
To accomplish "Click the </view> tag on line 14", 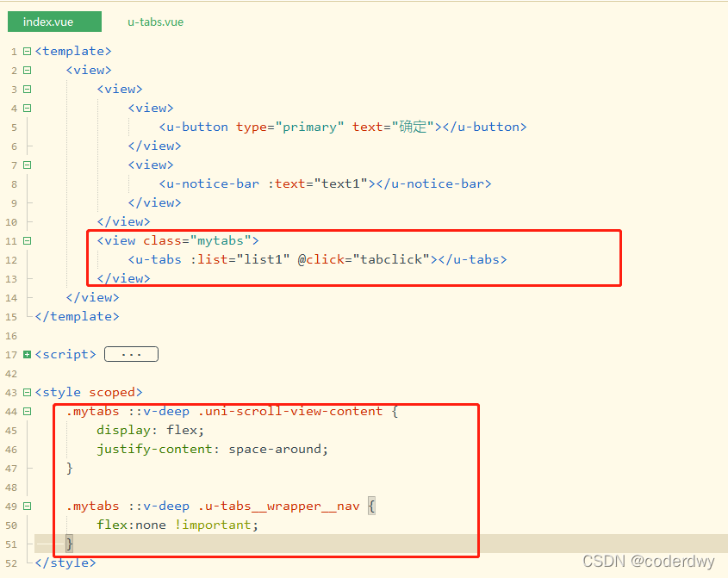I will point(93,297).
